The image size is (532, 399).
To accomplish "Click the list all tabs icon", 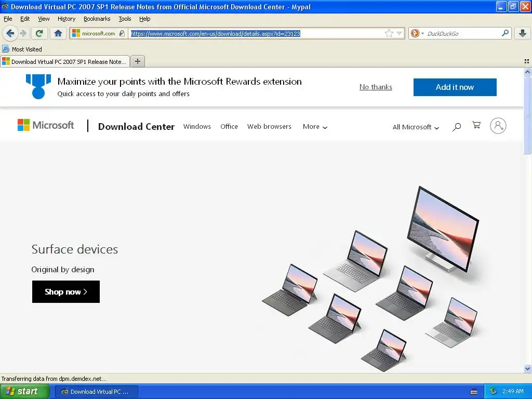I will coord(527,61).
